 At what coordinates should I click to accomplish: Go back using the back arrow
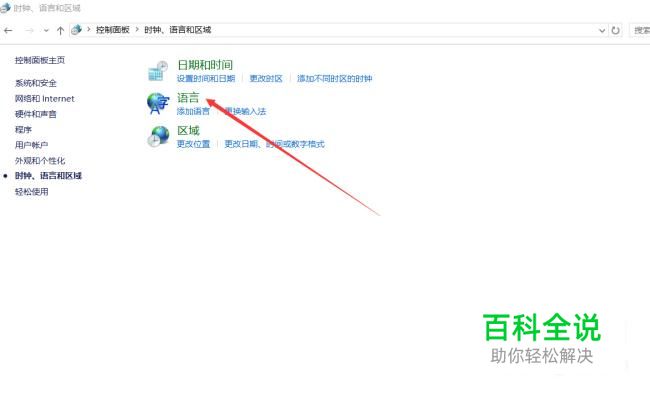coord(8,30)
